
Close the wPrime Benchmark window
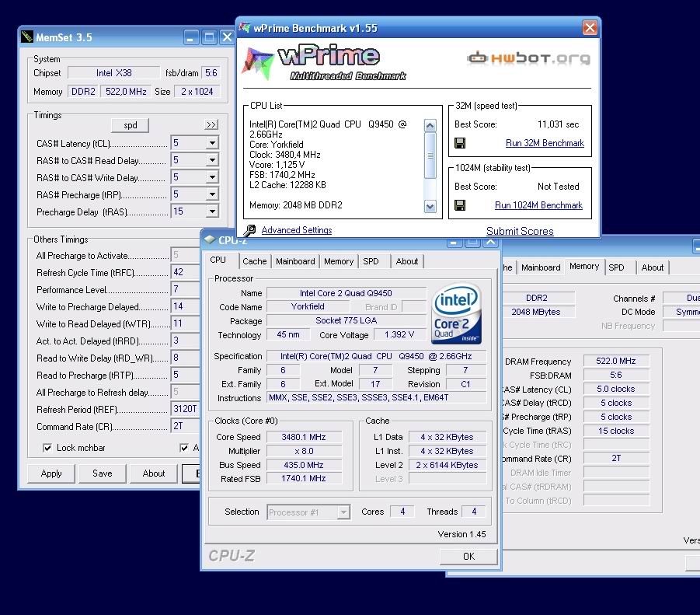click(590, 28)
